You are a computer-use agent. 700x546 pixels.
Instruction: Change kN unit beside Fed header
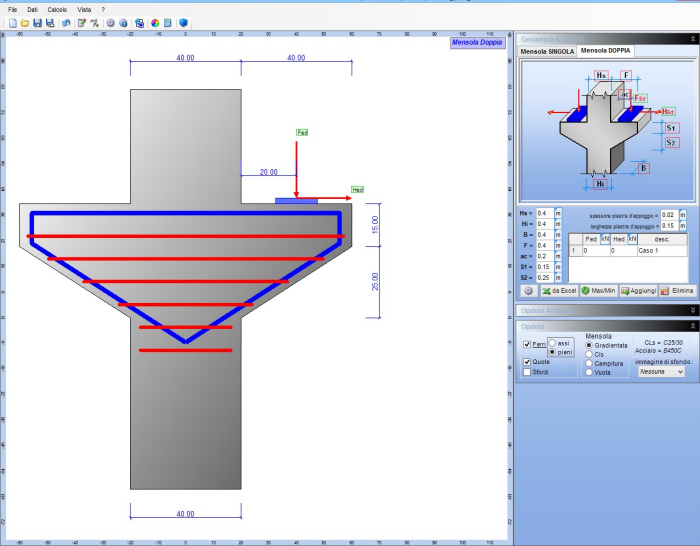click(x=604, y=239)
